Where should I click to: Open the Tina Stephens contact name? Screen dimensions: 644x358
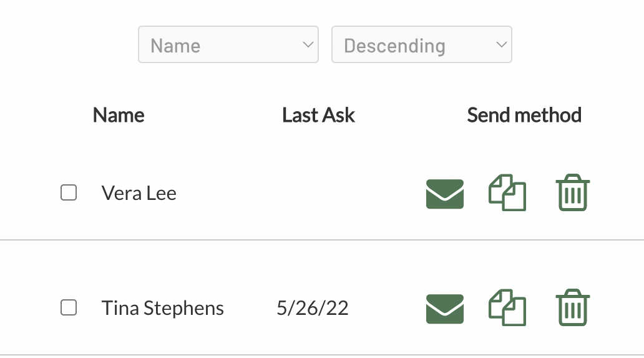click(163, 308)
